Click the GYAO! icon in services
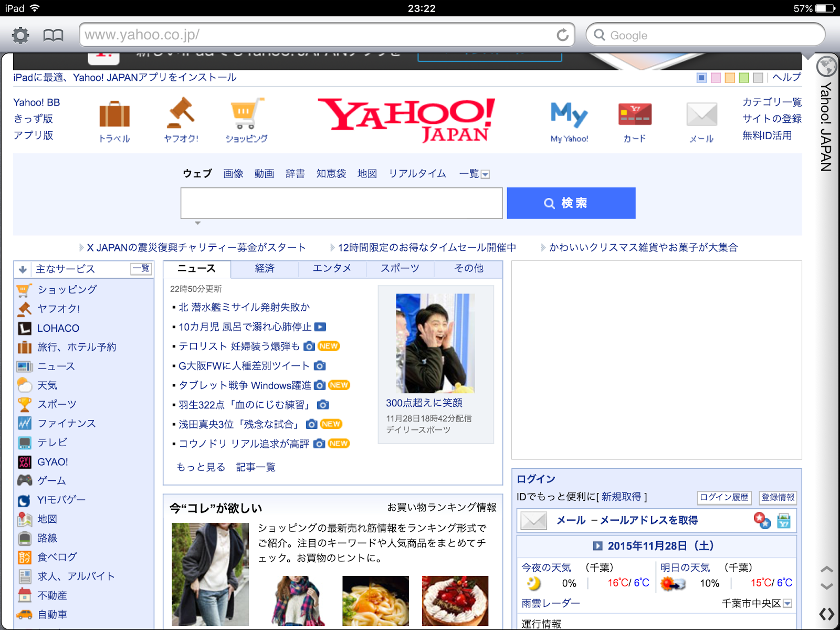Image resolution: width=840 pixels, height=630 pixels. click(25, 462)
